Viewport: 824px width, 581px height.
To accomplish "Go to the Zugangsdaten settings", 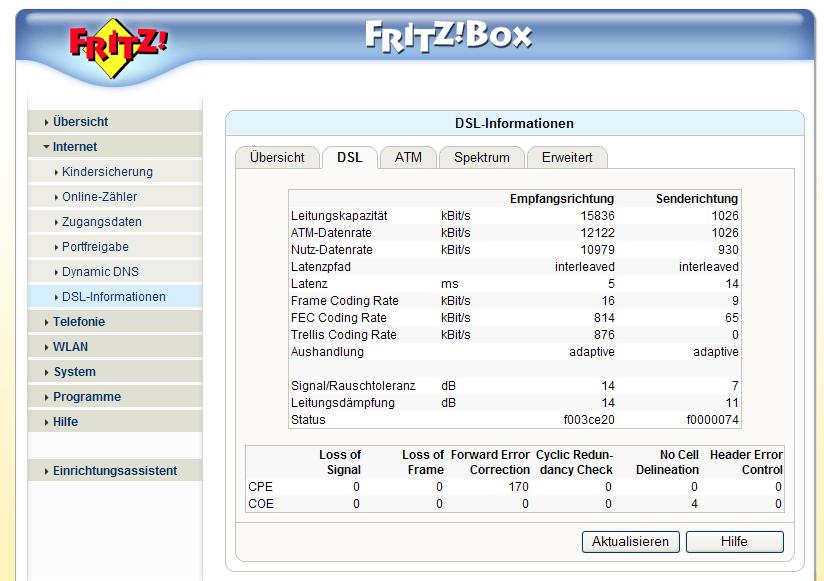I will click(x=101, y=222).
